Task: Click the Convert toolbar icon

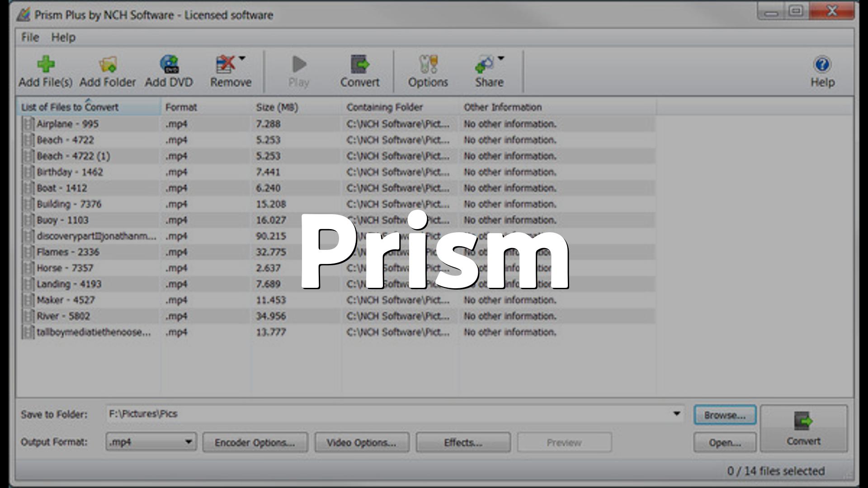Action: (x=360, y=64)
